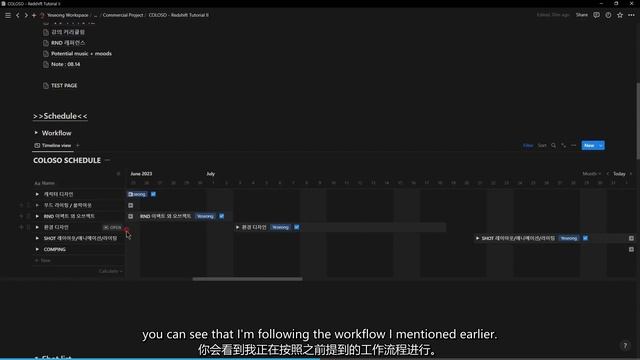Add new row with + New
Screen dimensions: 640x360
tap(42, 260)
